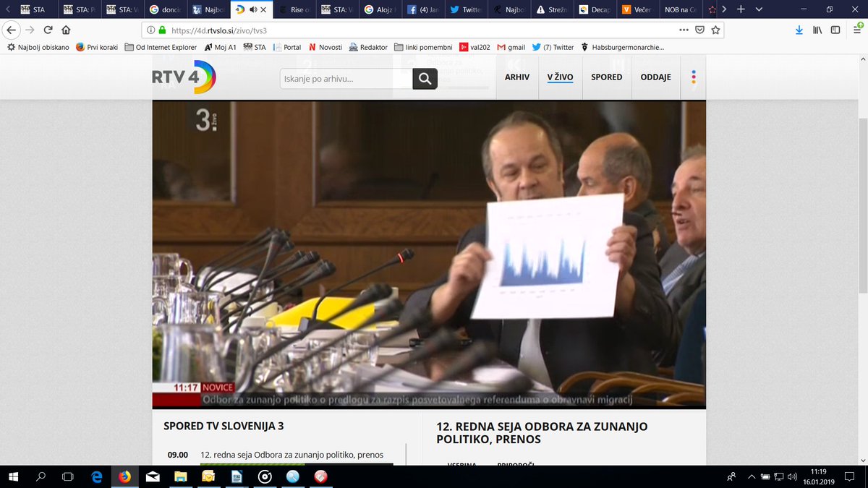Click the RTV 4D logo

click(183, 77)
